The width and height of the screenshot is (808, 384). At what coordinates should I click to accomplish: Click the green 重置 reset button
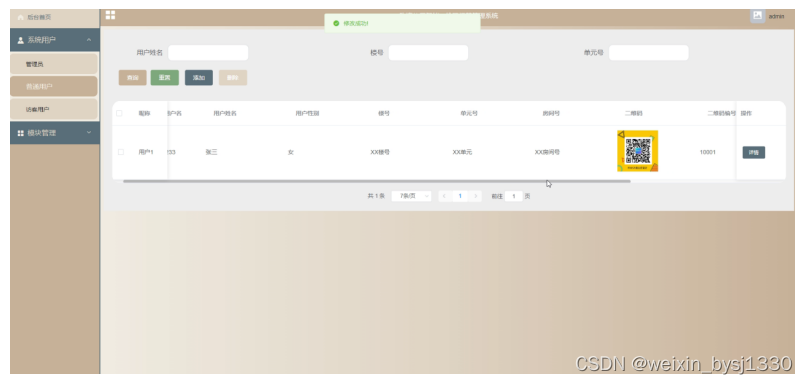pyautogui.click(x=164, y=78)
